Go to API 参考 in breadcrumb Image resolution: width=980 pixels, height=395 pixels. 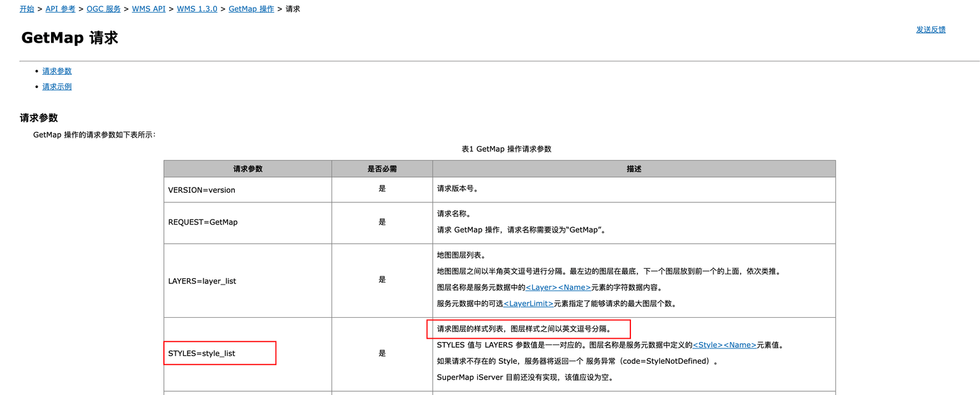[60, 9]
